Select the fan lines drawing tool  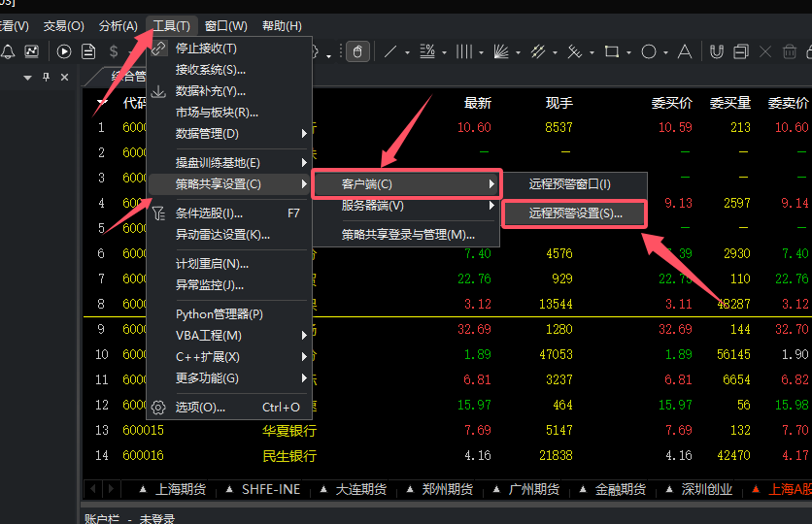501,51
